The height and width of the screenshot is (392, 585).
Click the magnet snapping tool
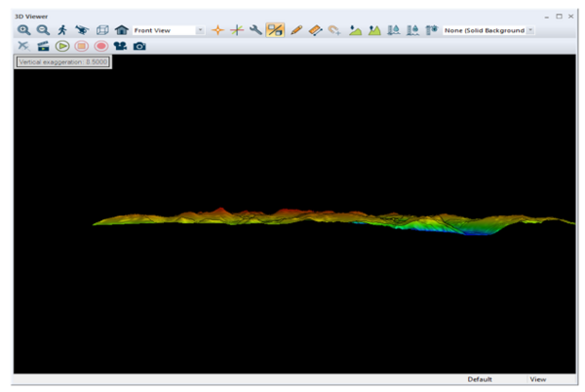click(x=334, y=30)
